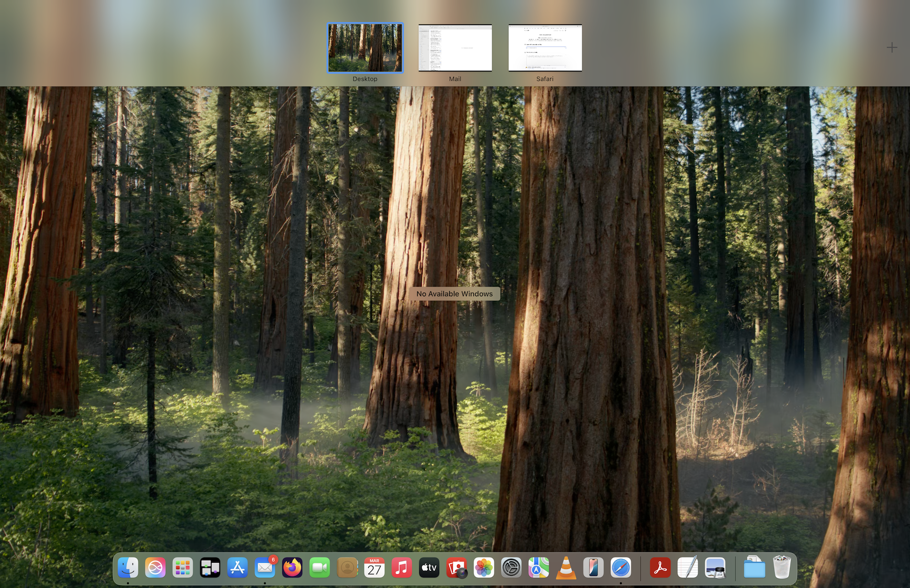Click the "Safari" label under its space thumbnail
The height and width of the screenshot is (588, 910).
coord(545,79)
